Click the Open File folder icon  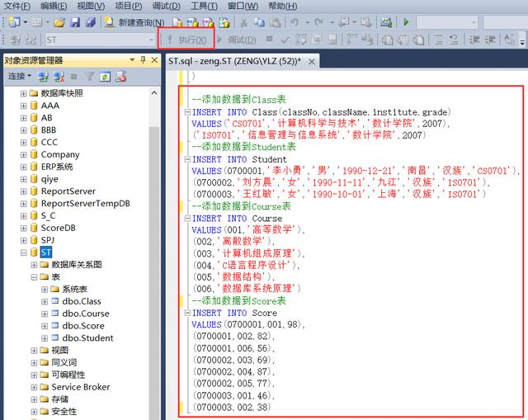pyautogui.click(x=59, y=22)
